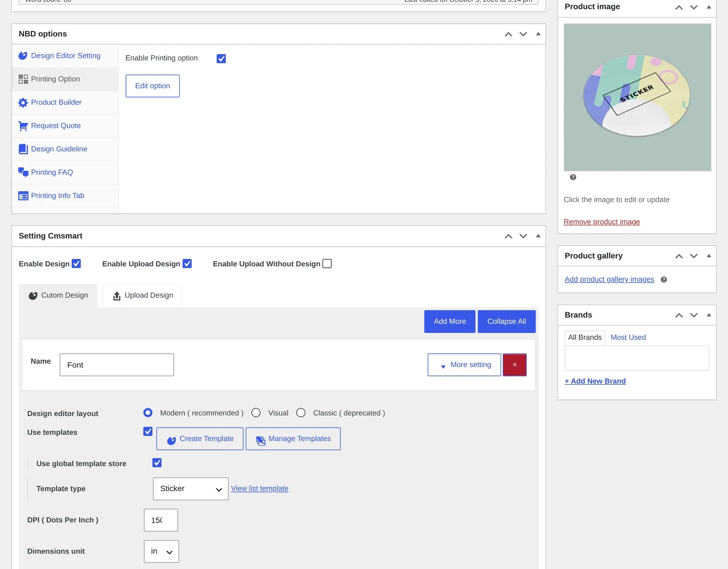Open Request Quote tab

pos(65,126)
